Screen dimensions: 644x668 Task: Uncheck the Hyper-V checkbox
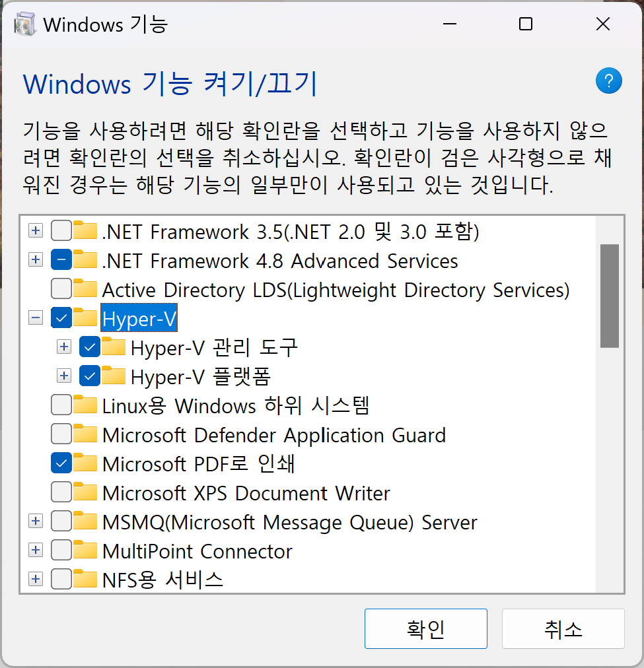(x=60, y=317)
